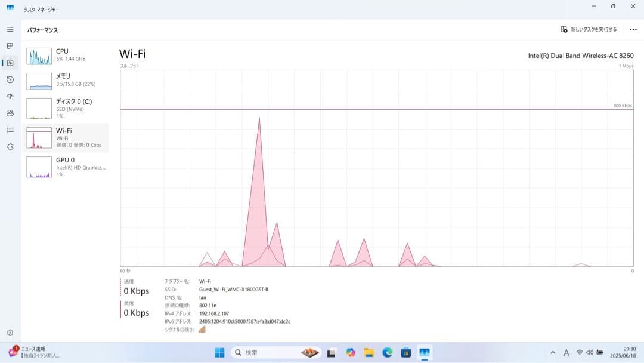Open the Services page icon
644x363 pixels.
point(10,146)
